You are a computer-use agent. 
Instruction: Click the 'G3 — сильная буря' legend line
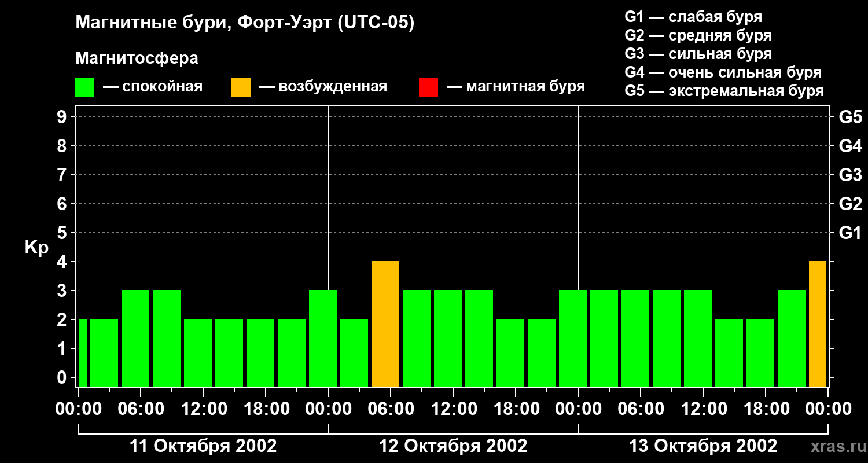(x=698, y=54)
